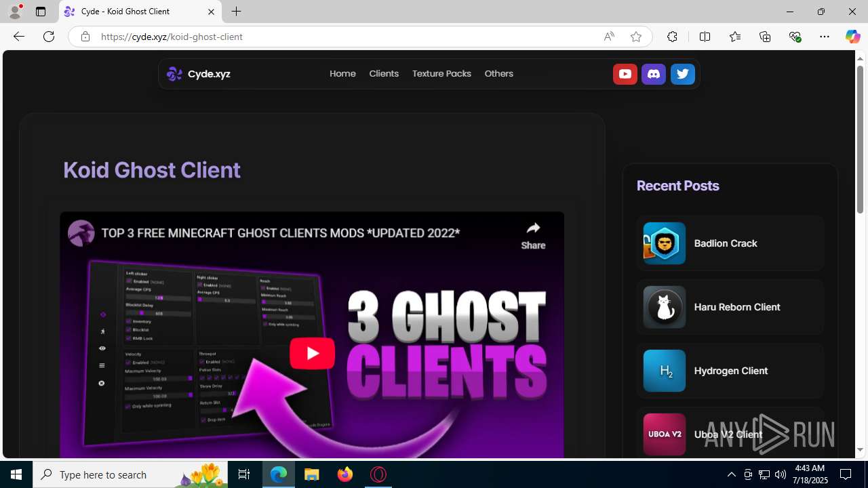Click the Hydrogen Client H2 icon
Image resolution: width=868 pixels, height=488 pixels.
tap(664, 371)
